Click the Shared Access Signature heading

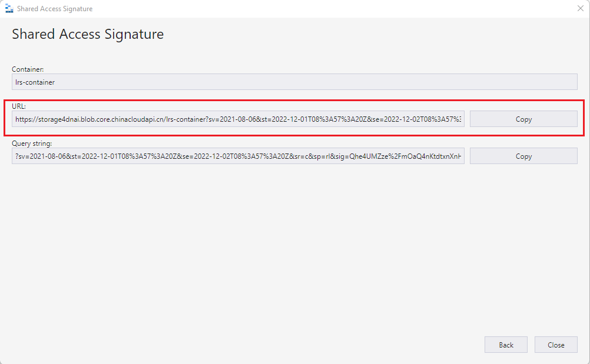pyautogui.click(x=87, y=34)
